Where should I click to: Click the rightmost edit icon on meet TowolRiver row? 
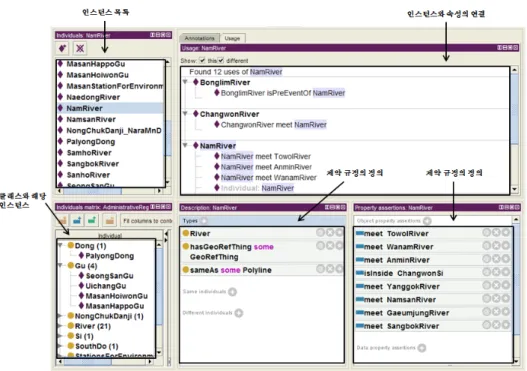506,233
